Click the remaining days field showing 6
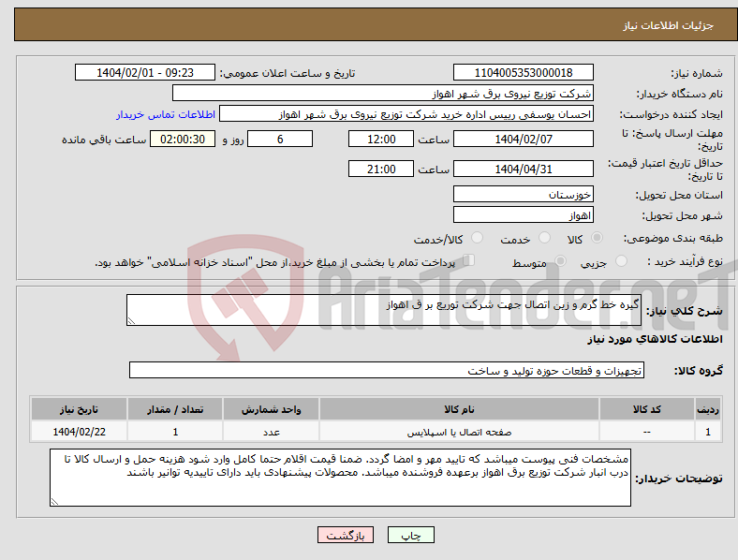Image resolution: width=738 pixels, height=560 pixels. pyautogui.click(x=280, y=139)
